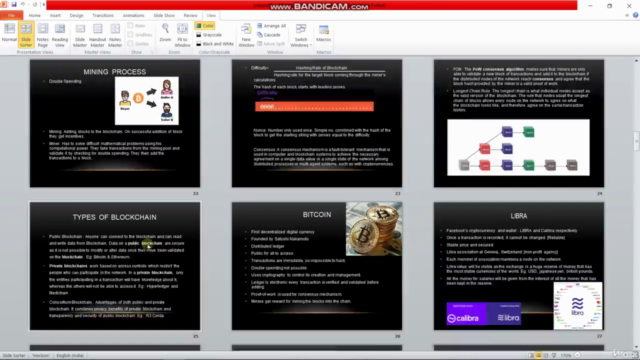Open the Show group dialog launcher
640x360 pixels.
(152, 52)
